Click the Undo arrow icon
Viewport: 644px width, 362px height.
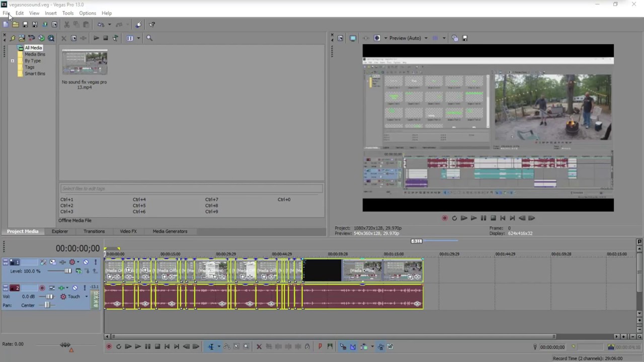point(101,24)
